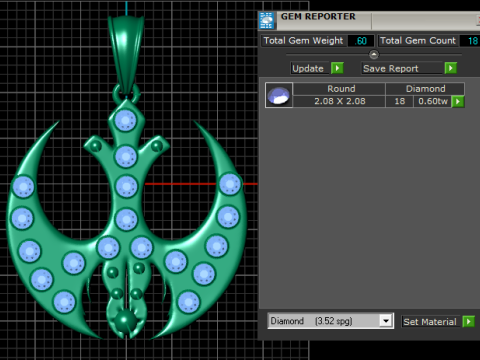Click the Total Gem Count label
This screenshot has height=360, width=480.
[x=418, y=41]
